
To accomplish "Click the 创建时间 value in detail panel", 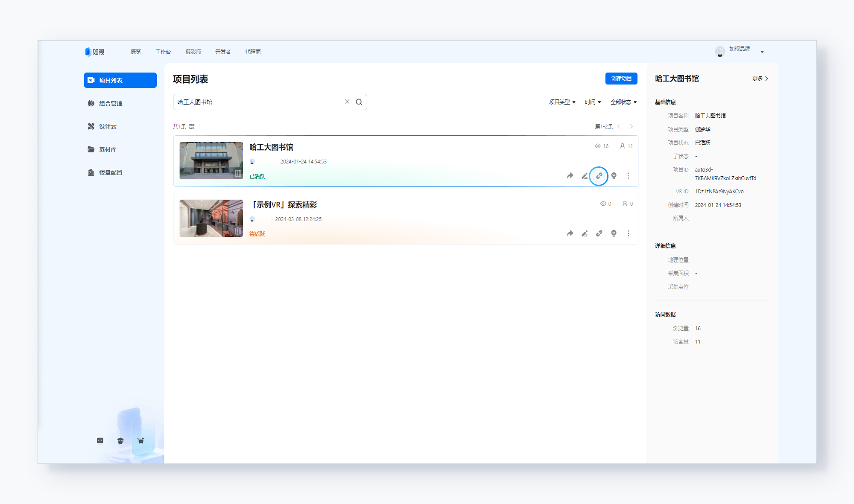I will pyautogui.click(x=718, y=205).
